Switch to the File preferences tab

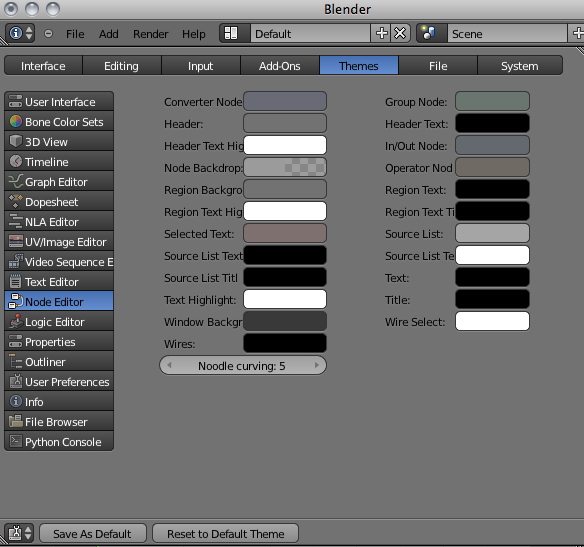[x=438, y=66]
